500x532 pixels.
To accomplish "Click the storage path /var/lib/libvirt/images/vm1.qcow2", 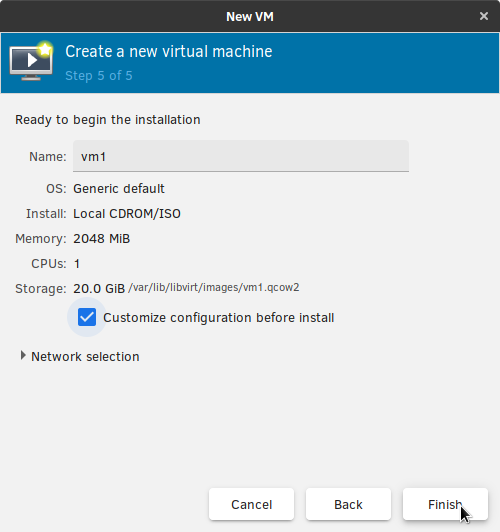I will [214, 288].
